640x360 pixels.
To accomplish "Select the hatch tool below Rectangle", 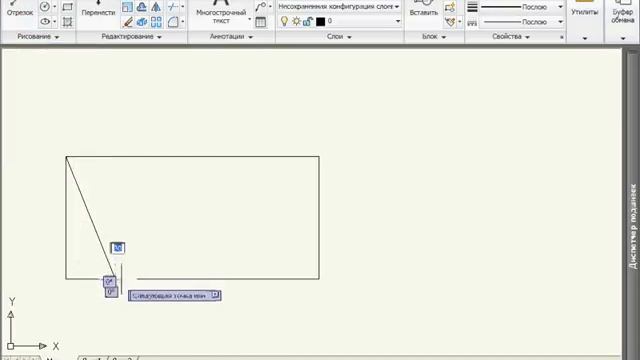I will 67,22.
